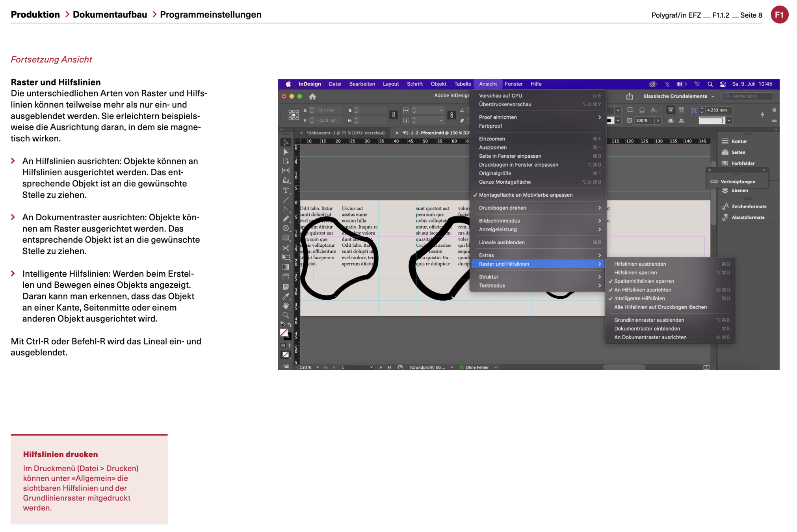Open the Verknüpfungen links panel
Screen dimensions: 797x532
(x=738, y=182)
